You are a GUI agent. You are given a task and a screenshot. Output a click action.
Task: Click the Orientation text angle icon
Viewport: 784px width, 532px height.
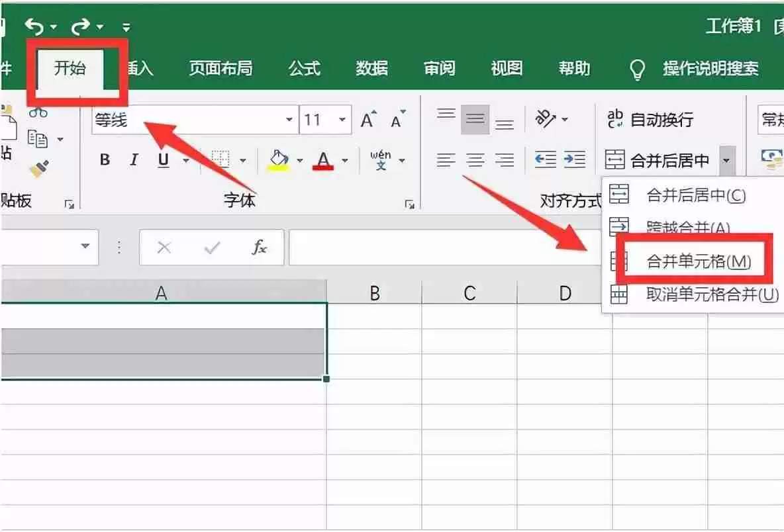[545, 118]
